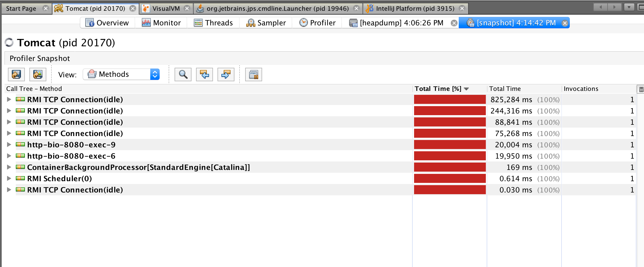Switch to the Monitor tab

pos(161,23)
